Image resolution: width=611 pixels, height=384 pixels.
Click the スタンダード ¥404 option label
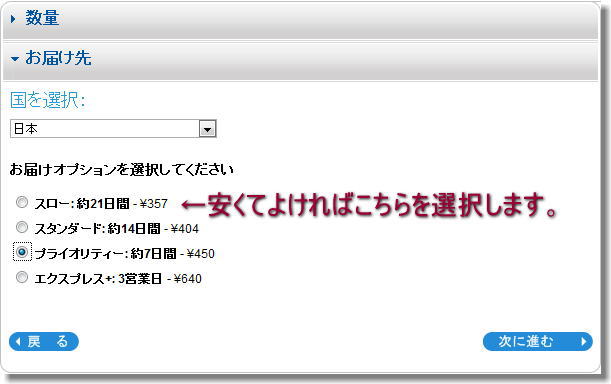tap(117, 228)
